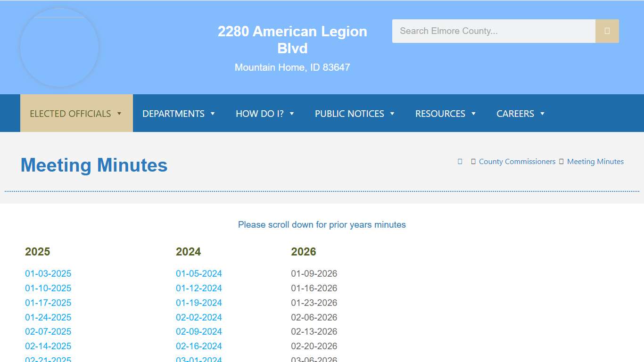
Task: Click the Meeting Minutes breadcrumb link
Action: tap(595, 161)
